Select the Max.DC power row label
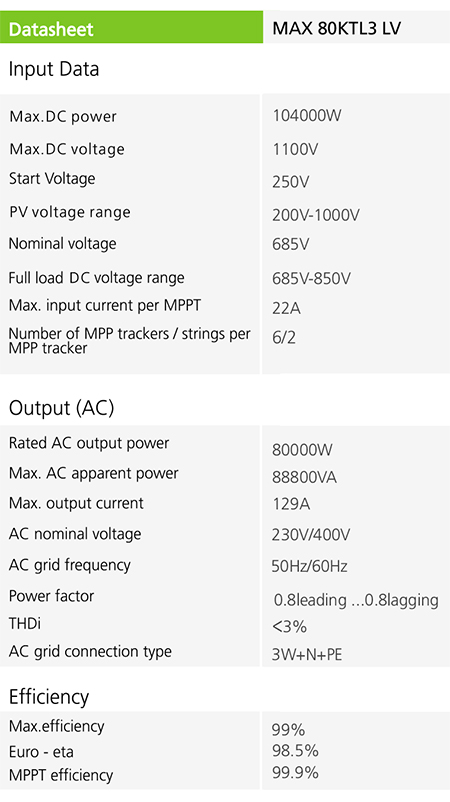This screenshot has width=450, height=802. tap(63, 117)
